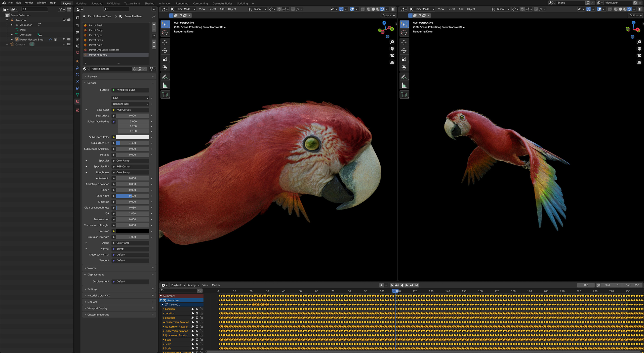Switch to the Shading workspace tab
This screenshot has height=353, width=644.
coord(149,4)
